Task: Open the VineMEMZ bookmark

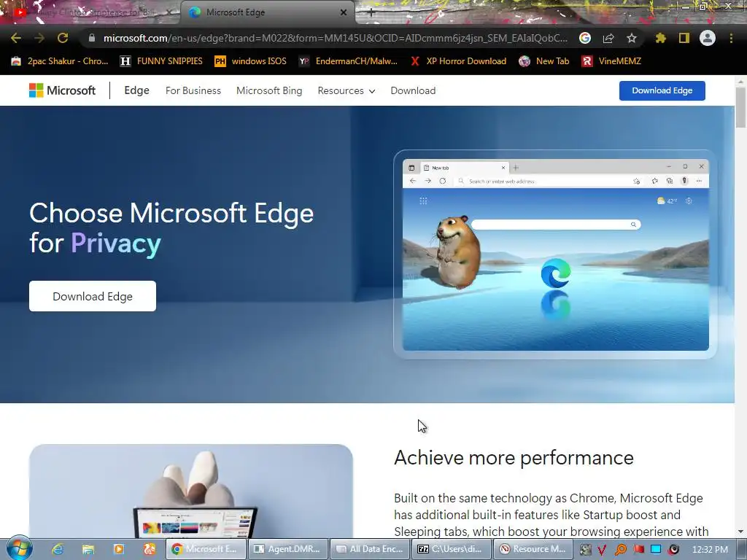Action: (612, 61)
